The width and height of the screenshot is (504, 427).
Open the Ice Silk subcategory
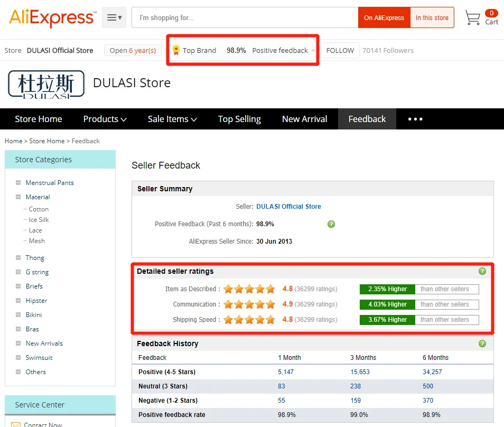[39, 220]
